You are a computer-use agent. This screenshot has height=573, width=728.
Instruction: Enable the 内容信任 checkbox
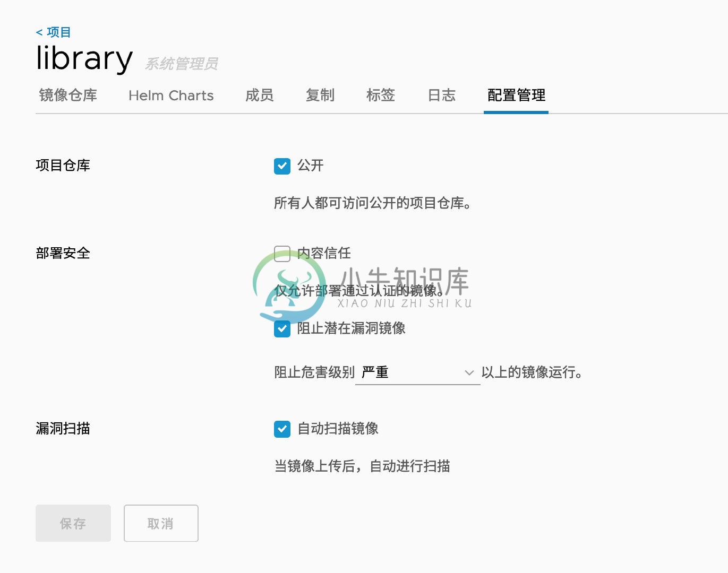tap(282, 254)
